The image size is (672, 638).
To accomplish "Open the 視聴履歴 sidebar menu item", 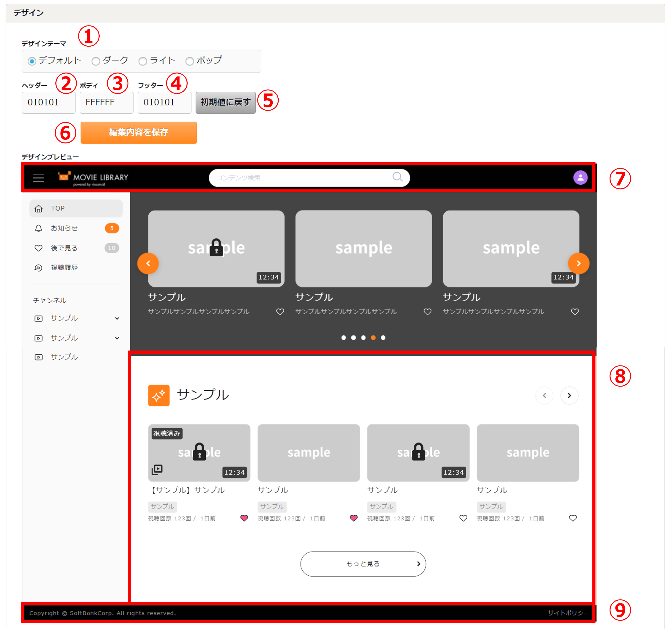I will point(64,268).
